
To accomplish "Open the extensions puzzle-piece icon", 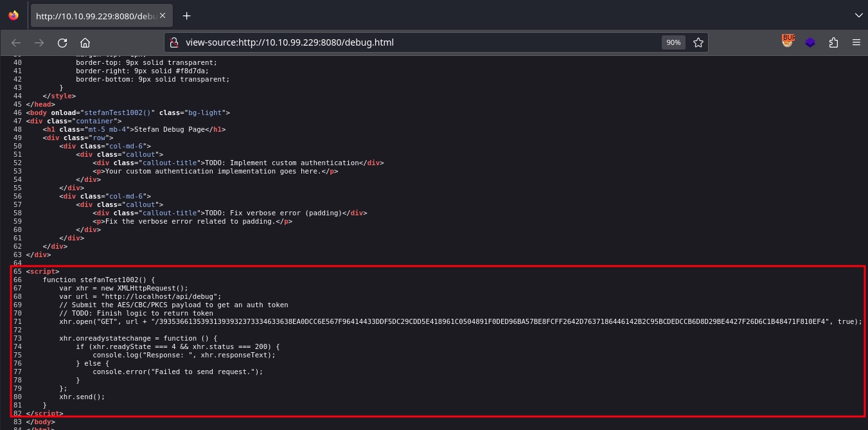I will pos(833,42).
